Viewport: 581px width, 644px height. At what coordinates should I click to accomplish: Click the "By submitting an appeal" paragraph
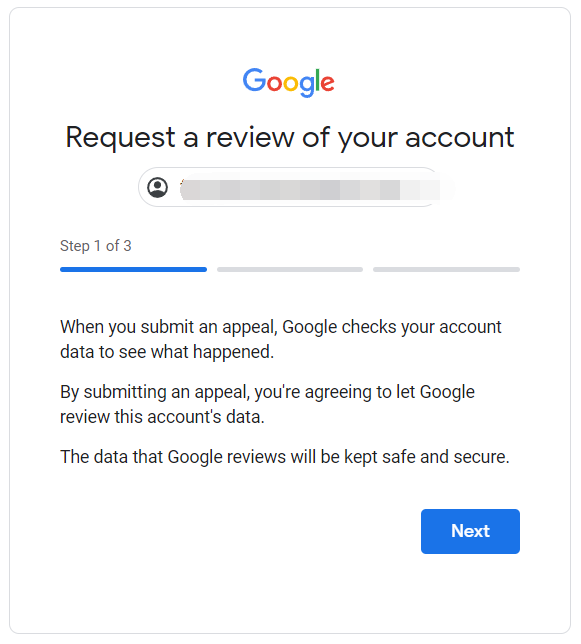pyautogui.click(x=267, y=404)
